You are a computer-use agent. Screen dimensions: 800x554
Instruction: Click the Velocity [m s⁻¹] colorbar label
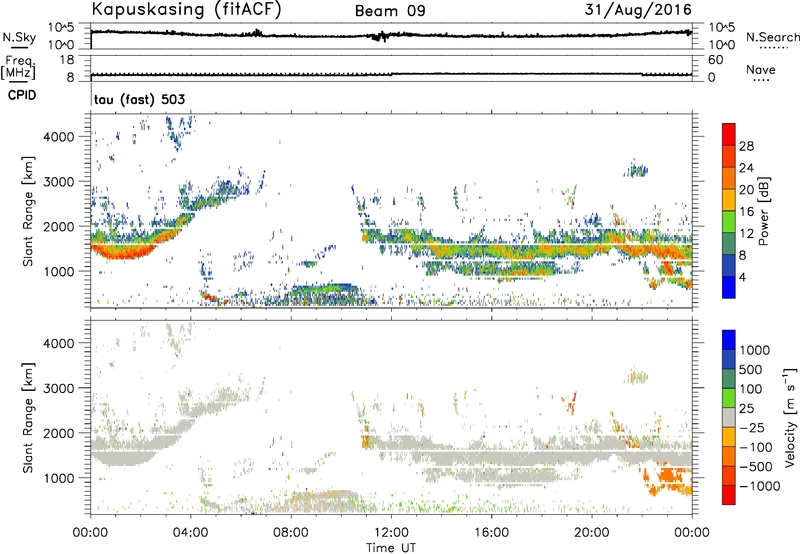tap(790, 417)
